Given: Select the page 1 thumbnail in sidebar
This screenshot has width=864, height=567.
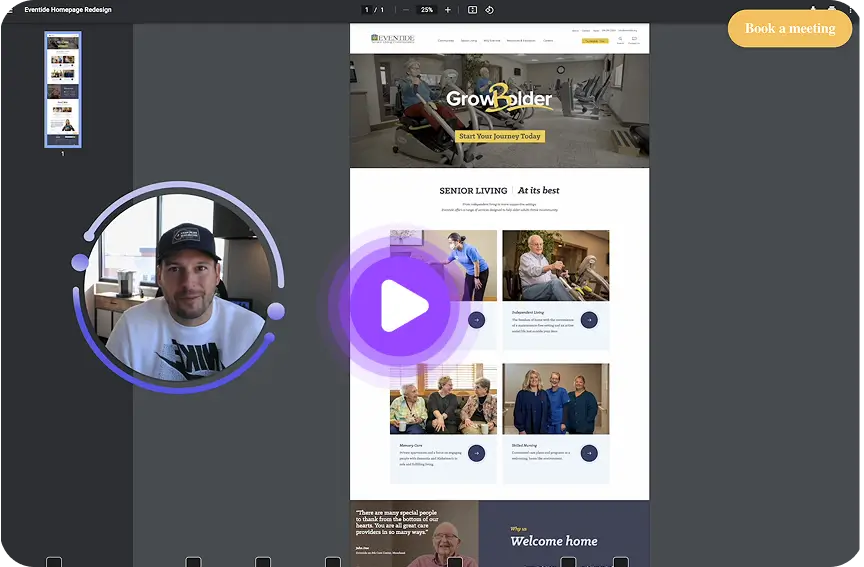Looking at the screenshot, I should pyautogui.click(x=63, y=89).
